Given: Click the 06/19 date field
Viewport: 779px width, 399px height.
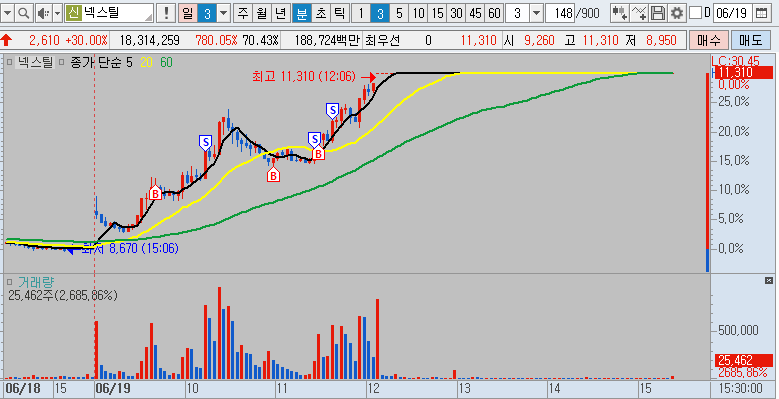Looking at the screenshot, I should (x=732, y=13).
